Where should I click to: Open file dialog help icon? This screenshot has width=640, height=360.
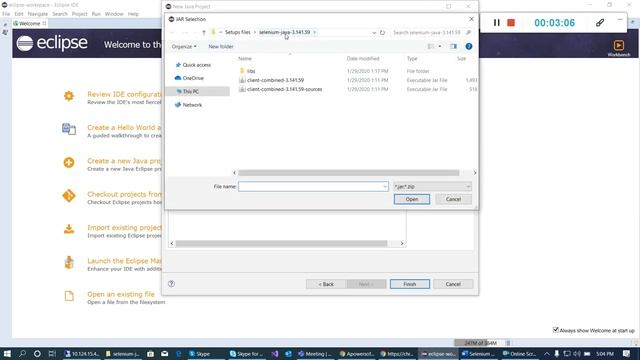point(469,47)
